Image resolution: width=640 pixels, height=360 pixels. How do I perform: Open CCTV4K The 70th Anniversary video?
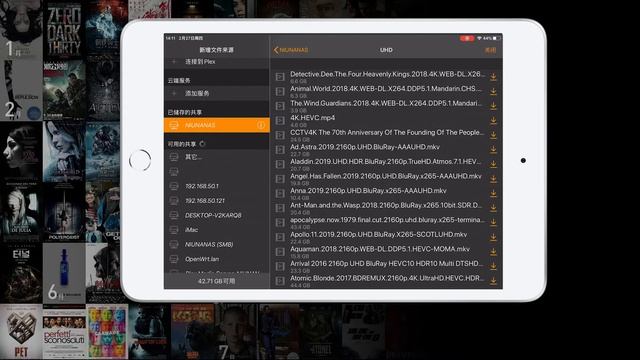coord(387,133)
